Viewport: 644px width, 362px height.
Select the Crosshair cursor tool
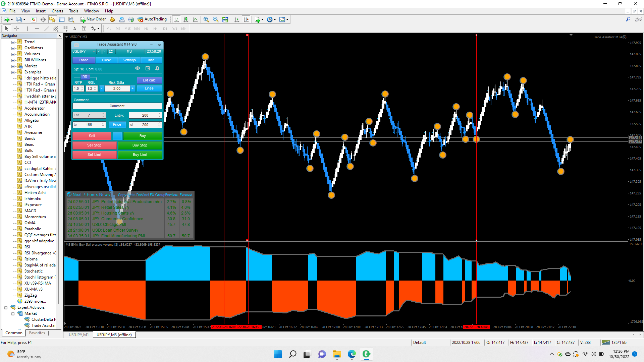pos(16,28)
